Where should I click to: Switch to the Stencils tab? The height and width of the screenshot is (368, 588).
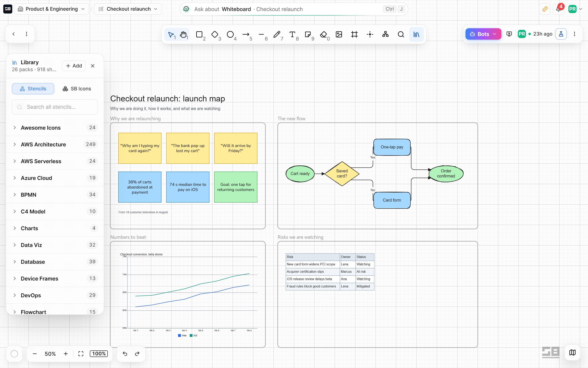pos(33,89)
